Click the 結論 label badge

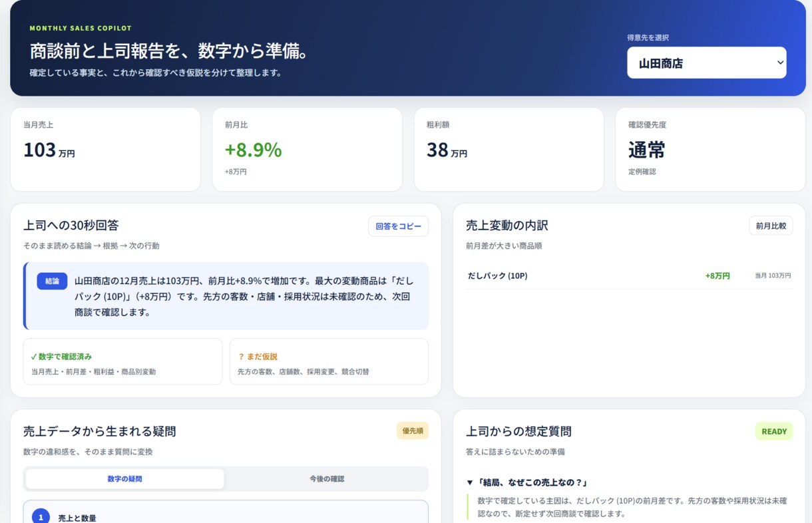click(52, 281)
